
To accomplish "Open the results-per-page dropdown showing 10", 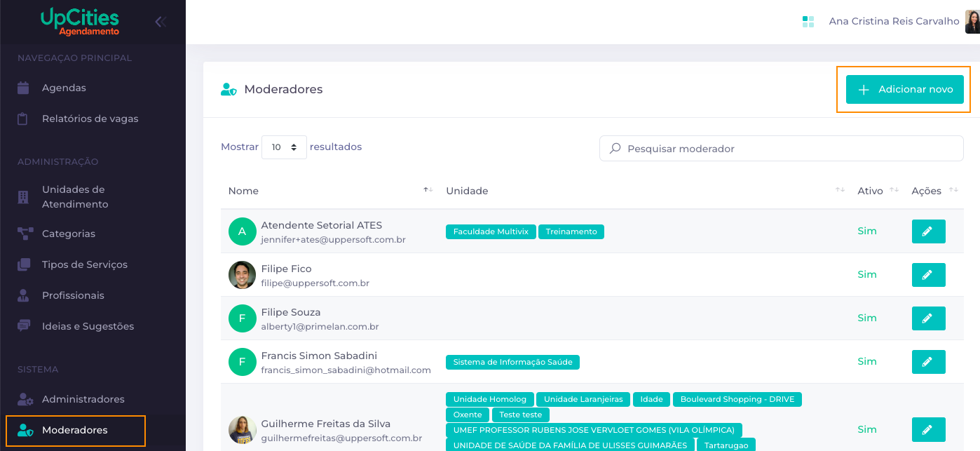I will [x=284, y=147].
